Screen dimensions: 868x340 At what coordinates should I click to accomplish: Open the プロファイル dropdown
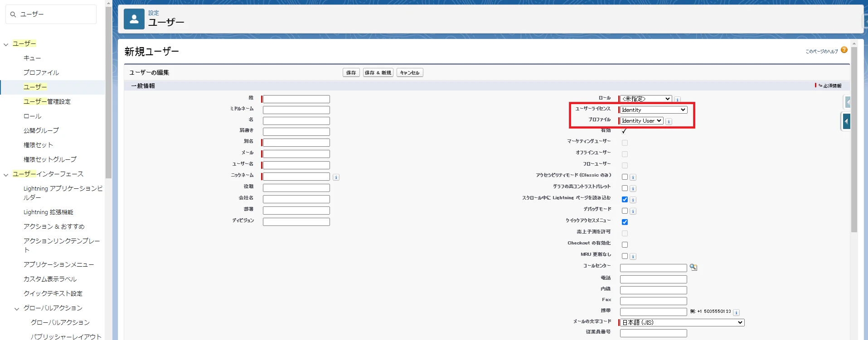click(642, 121)
